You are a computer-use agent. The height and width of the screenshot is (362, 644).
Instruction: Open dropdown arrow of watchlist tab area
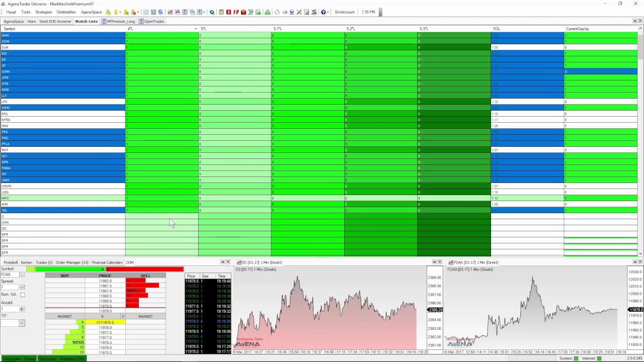[x=635, y=21]
